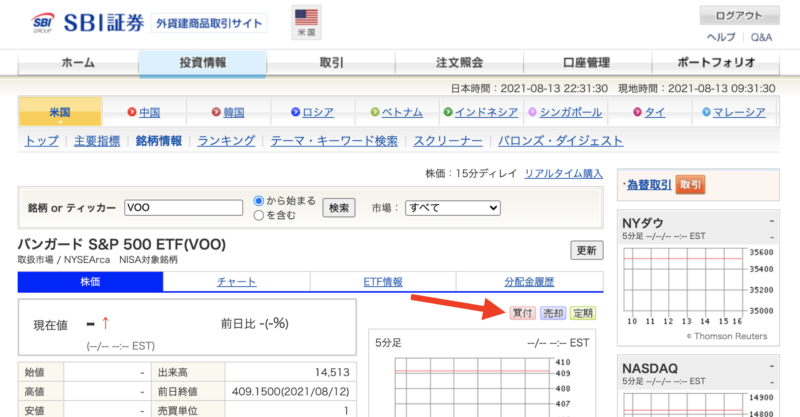Click the 買付 buy badge
The width and height of the screenshot is (800, 417).
522,313
